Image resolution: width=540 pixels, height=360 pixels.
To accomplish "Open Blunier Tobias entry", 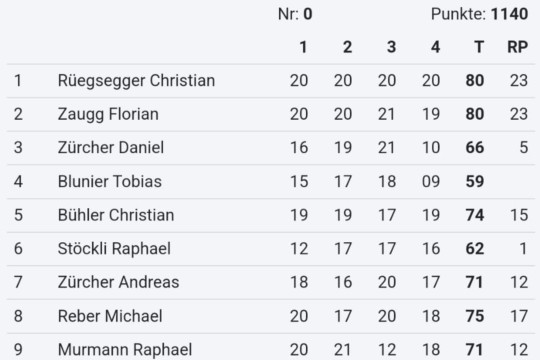I will [x=271, y=182].
